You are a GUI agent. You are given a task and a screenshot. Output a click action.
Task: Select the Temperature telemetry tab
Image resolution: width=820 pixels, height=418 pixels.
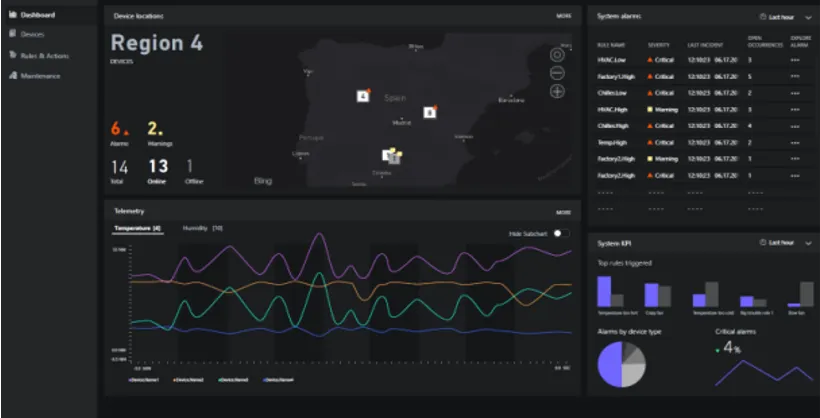pyautogui.click(x=136, y=228)
